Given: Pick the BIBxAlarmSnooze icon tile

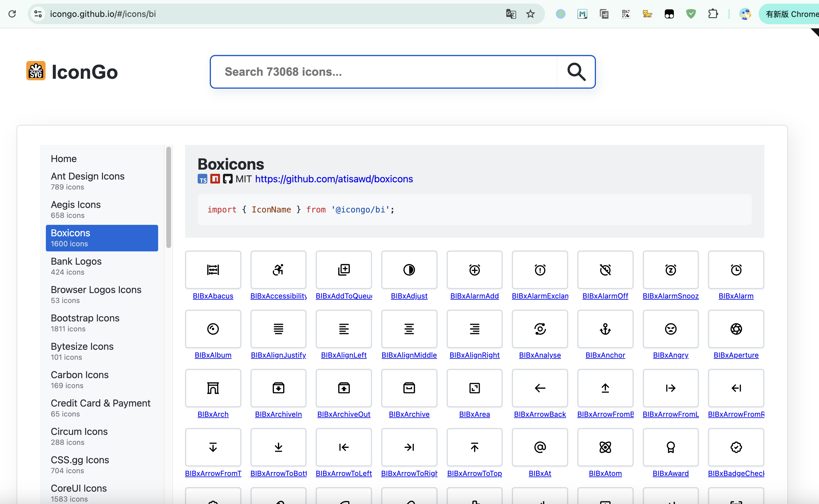Looking at the screenshot, I should click(x=671, y=270).
